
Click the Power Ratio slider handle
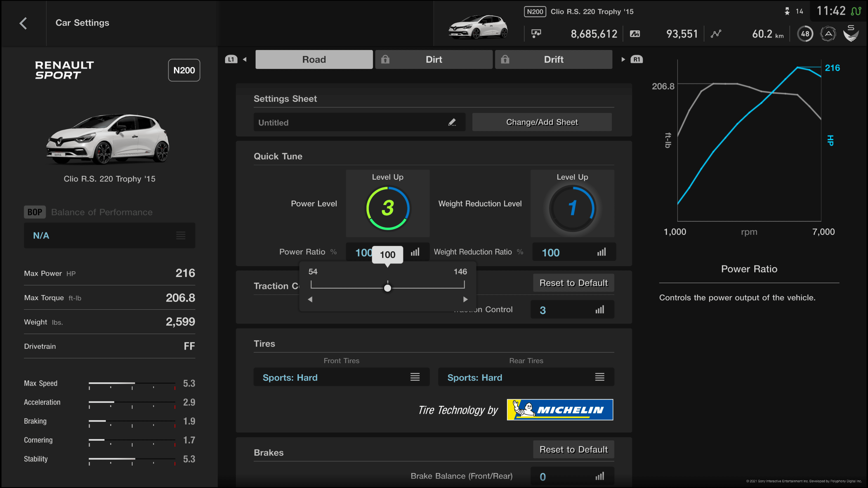point(387,288)
